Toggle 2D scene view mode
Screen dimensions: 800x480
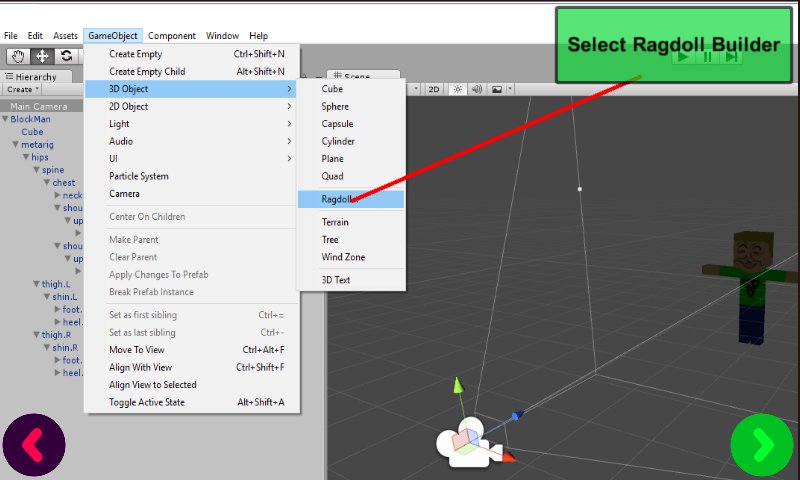pos(434,89)
